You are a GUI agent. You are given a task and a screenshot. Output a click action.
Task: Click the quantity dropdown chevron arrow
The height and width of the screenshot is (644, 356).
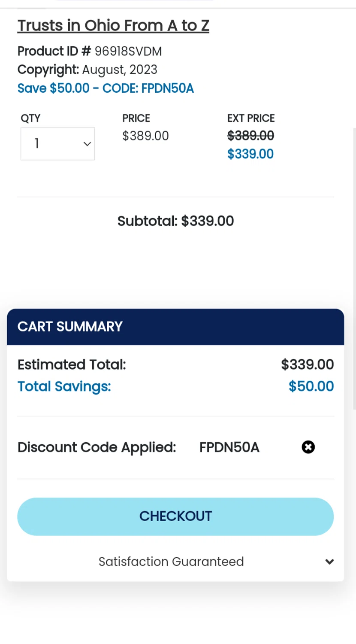coord(87,144)
